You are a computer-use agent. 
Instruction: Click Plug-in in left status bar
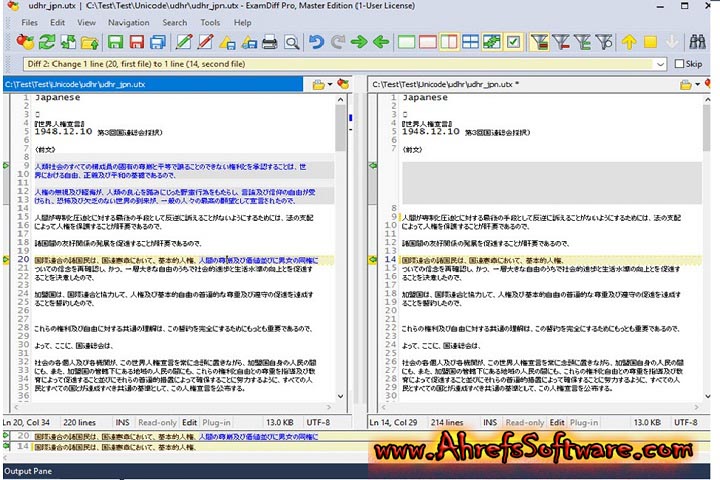[x=217, y=423]
